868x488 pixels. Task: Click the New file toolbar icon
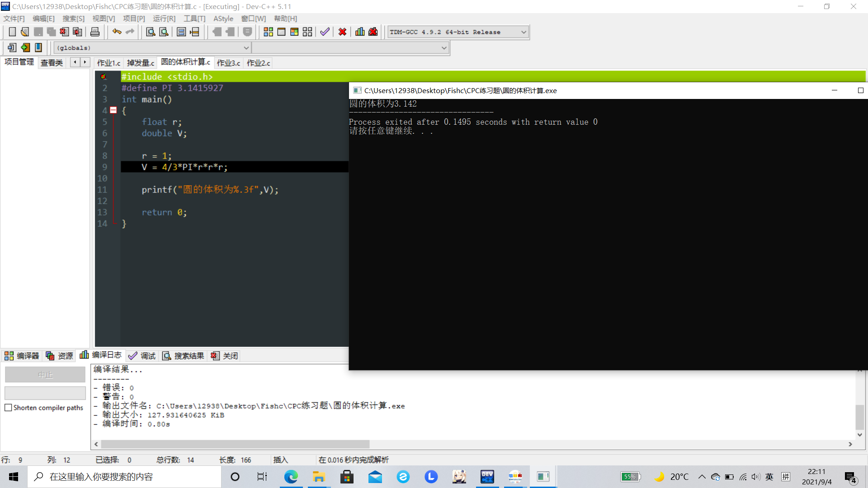12,32
